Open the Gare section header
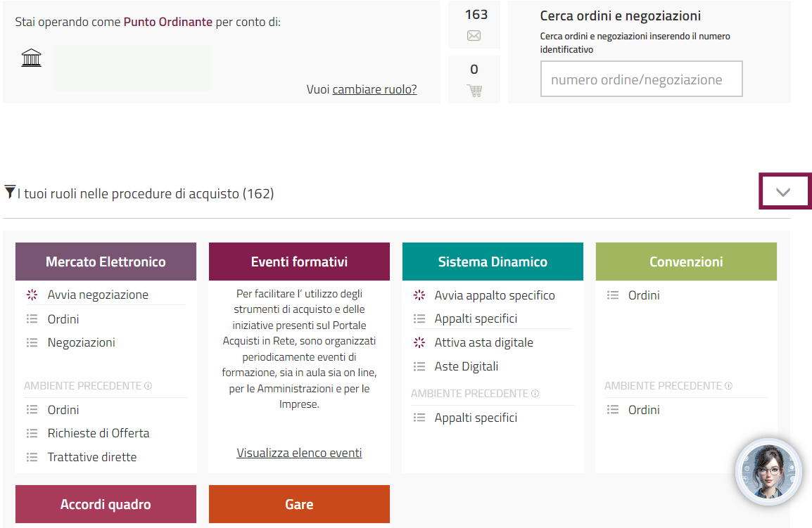Image resolution: width=812 pixels, height=528 pixels. pyautogui.click(x=299, y=504)
